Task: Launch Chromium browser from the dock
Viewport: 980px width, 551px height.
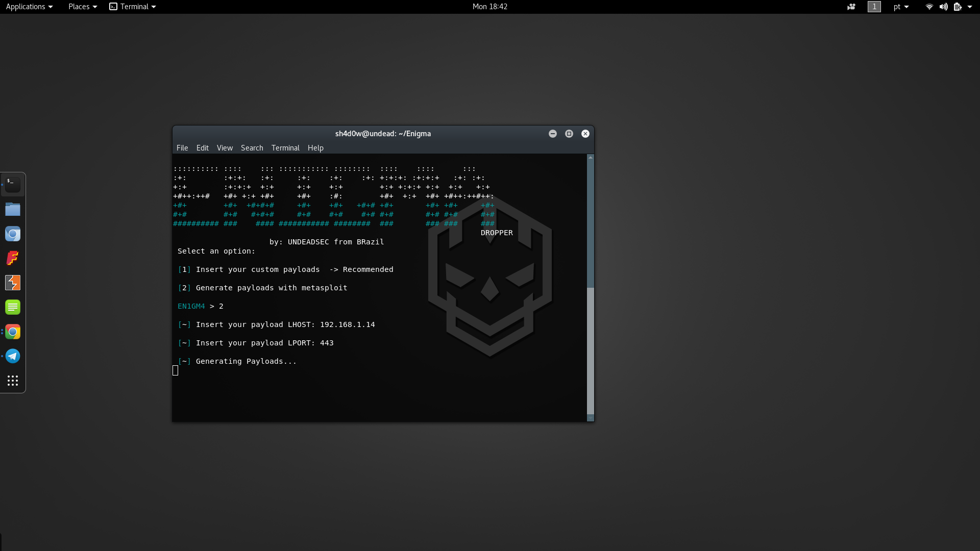Action: pos(13,234)
